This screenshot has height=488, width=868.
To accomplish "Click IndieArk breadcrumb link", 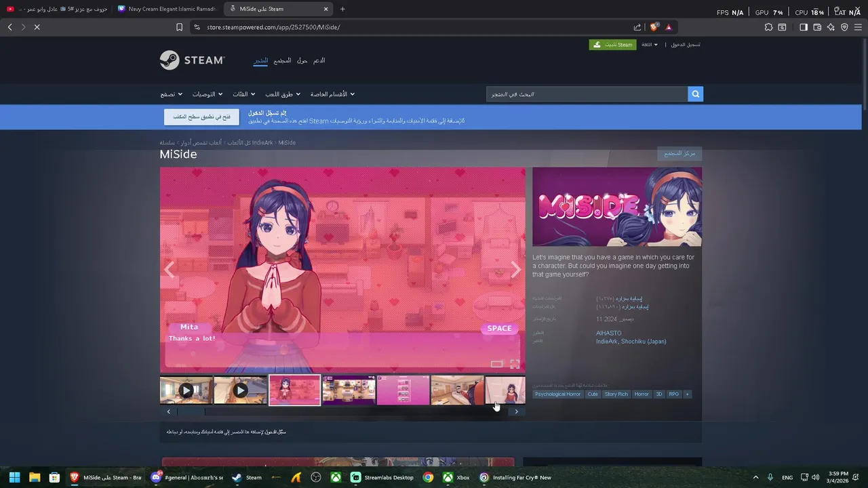I will click(262, 142).
